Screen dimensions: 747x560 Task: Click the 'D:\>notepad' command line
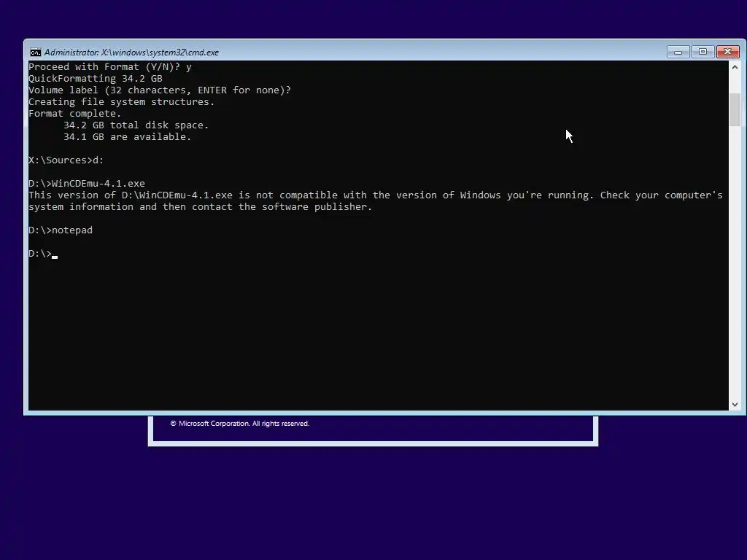click(x=61, y=230)
